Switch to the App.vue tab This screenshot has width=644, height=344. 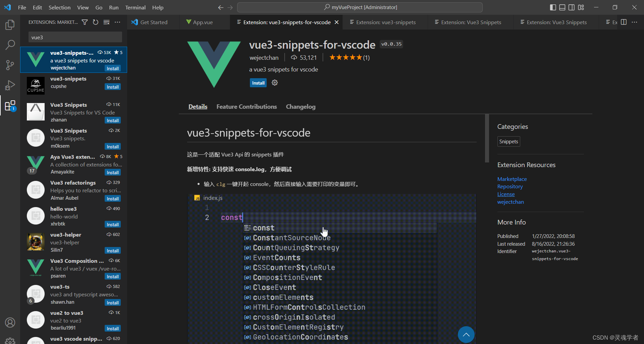(x=203, y=22)
